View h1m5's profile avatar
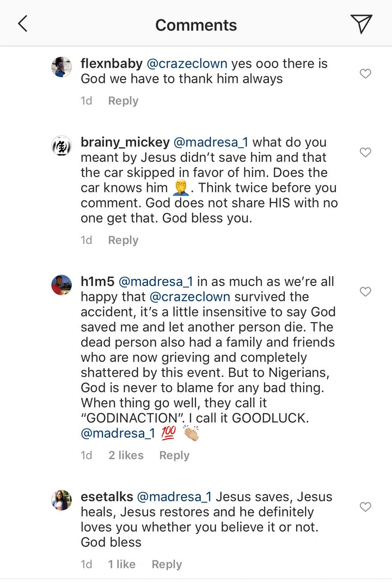 point(62,285)
